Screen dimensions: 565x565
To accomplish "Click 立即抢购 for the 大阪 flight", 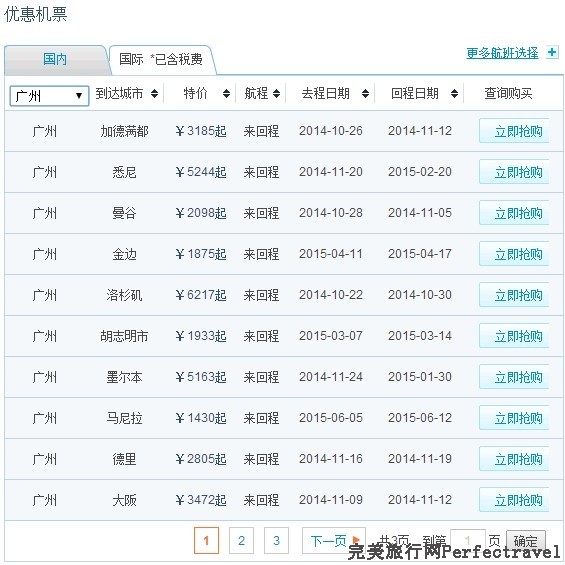I will pyautogui.click(x=514, y=500).
